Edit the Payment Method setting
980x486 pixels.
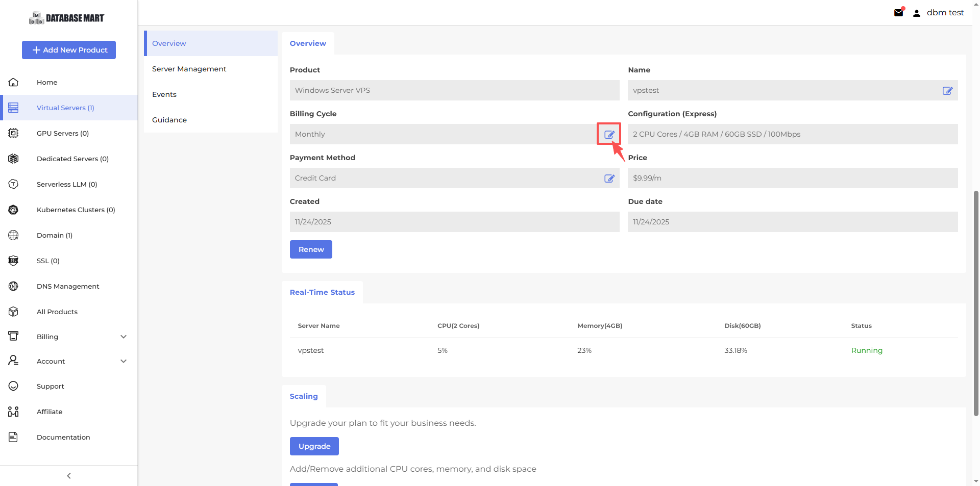coord(609,178)
